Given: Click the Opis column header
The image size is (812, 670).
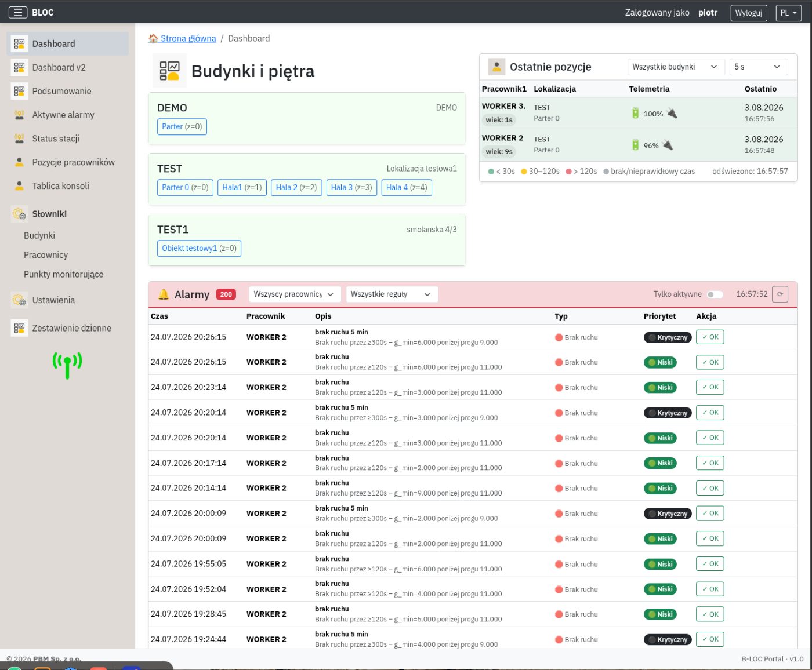Looking at the screenshot, I should [323, 316].
